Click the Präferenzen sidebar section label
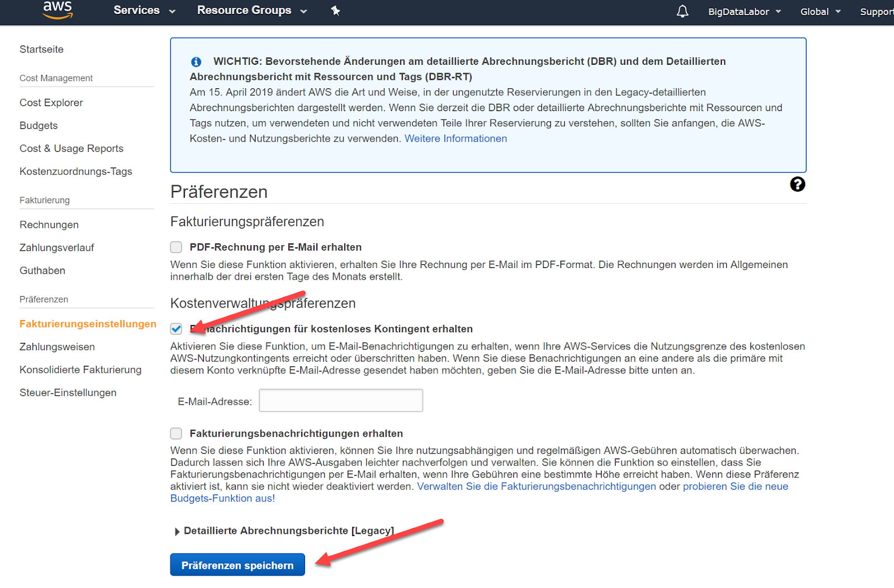894x588 pixels. coord(44,299)
